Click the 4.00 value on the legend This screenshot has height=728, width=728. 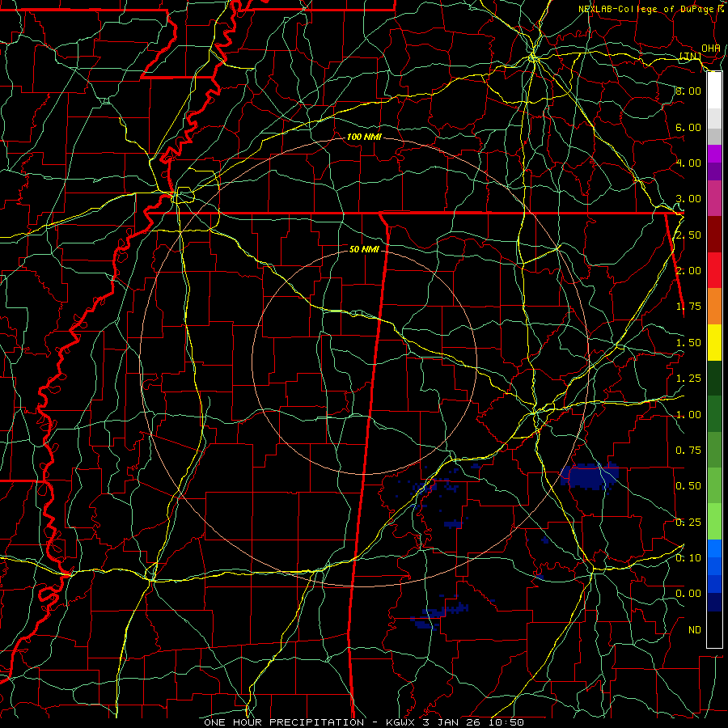(x=688, y=163)
